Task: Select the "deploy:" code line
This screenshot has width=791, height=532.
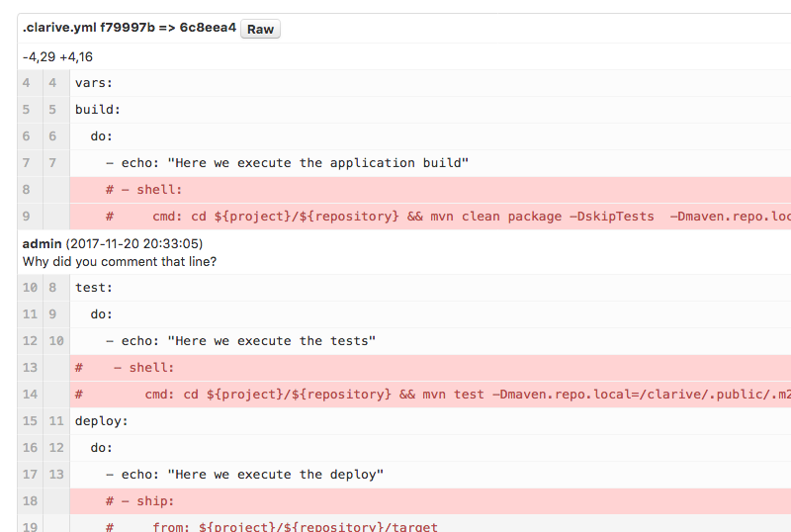Action: [x=102, y=421]
